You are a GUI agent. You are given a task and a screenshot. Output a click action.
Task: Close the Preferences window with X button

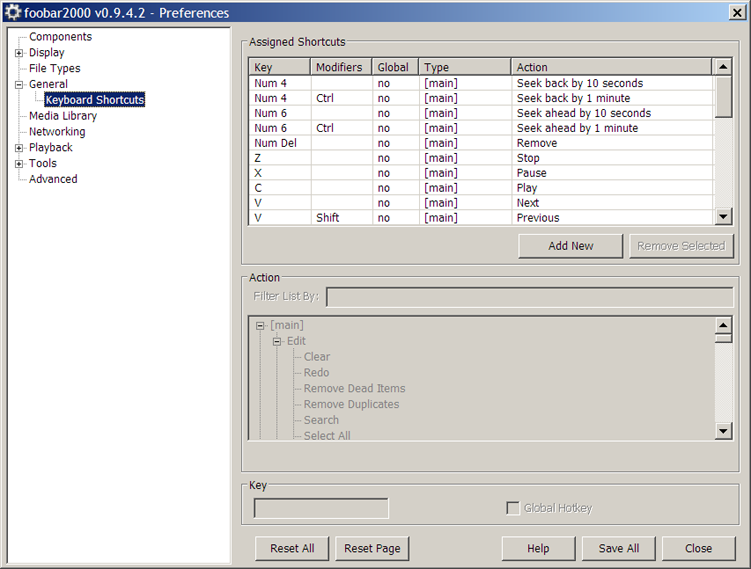pos(737,13)
